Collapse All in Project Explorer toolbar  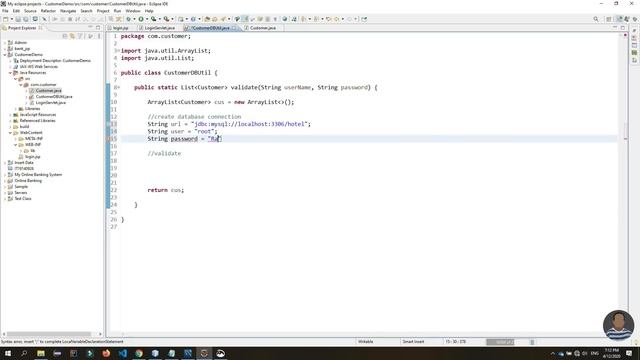[64, 36]
